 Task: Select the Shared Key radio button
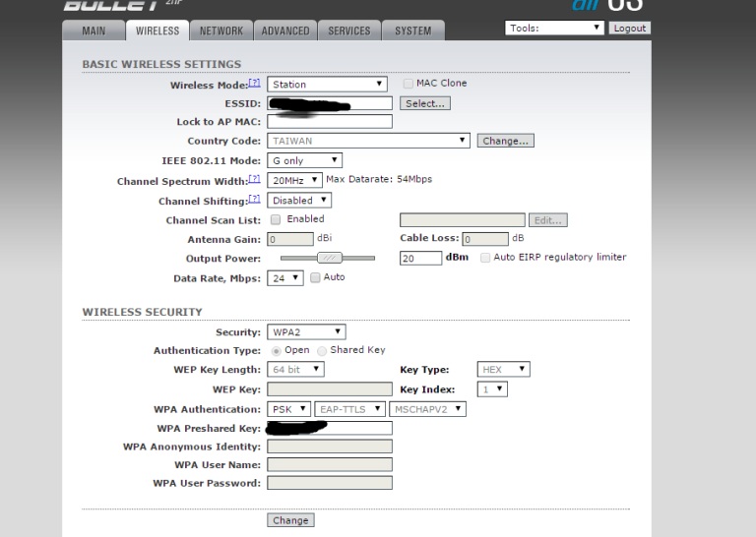pyautogui.click(x=322, y=350)
